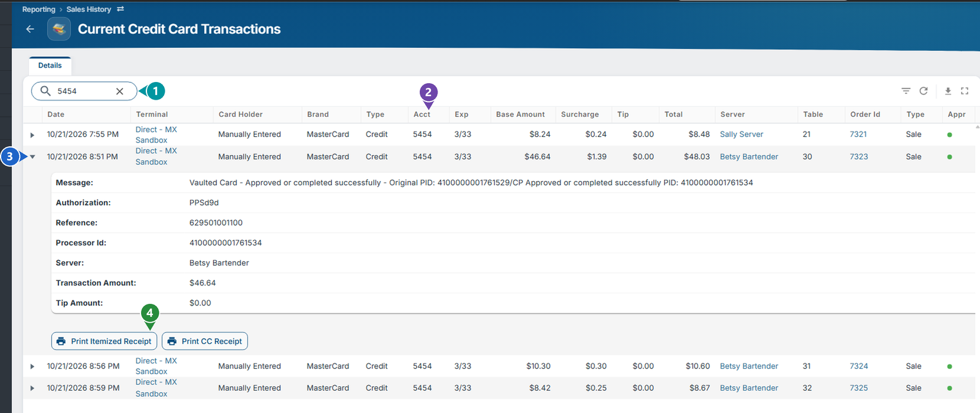Collapse the 8:51 PM transaction row

click(32, 157)
